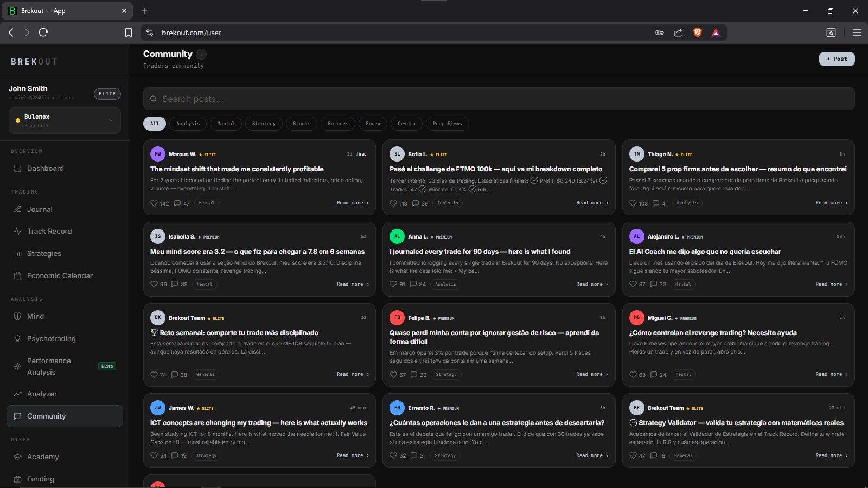Image resolution: width=868 pixels, height=488 pixels.
Task: Click the Mind shield icon
Action: [x=17, y=317]
